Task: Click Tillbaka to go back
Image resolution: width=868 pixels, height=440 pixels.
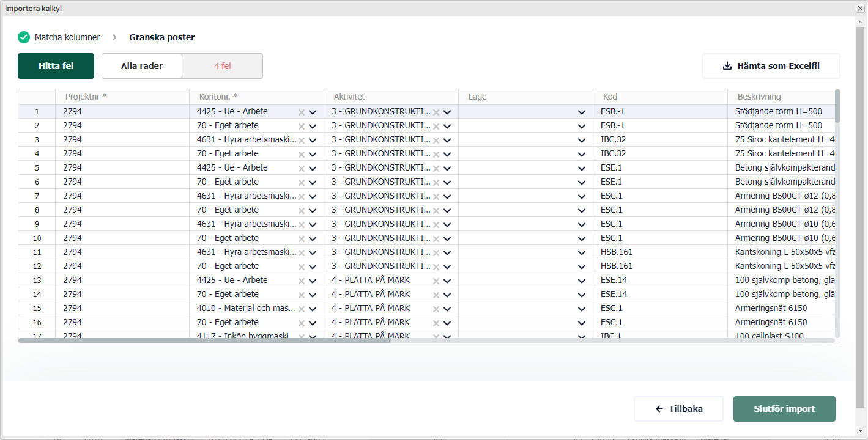Action: (x=678, y=409)
